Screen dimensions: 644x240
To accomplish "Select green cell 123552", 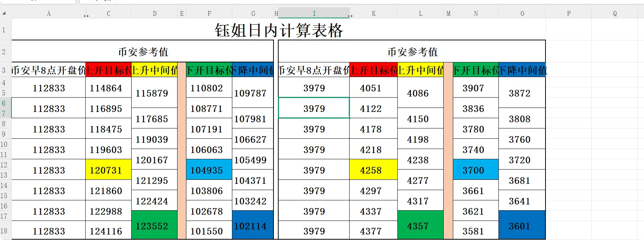I will (x=154, y=225).
